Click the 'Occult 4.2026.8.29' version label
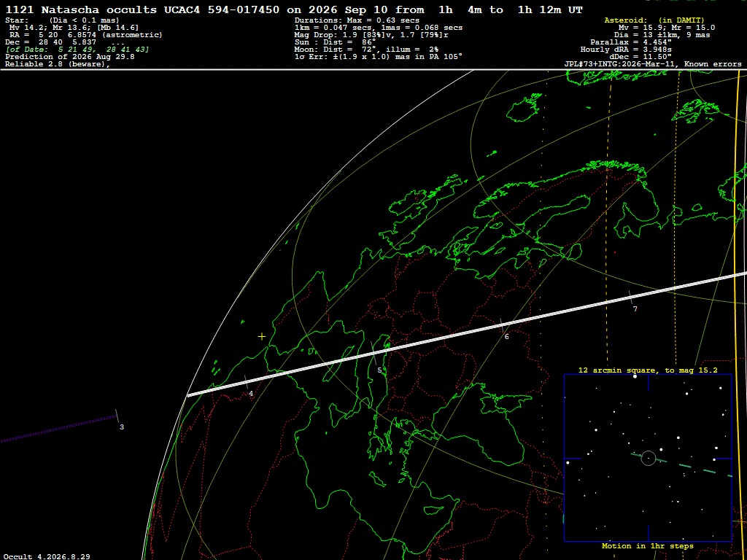The width and height of the screenshot is (747, 560). pos(47,556)
